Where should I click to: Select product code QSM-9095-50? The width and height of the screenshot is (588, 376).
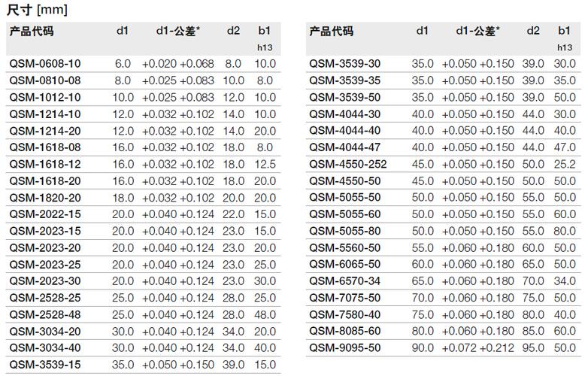(345, 348)
